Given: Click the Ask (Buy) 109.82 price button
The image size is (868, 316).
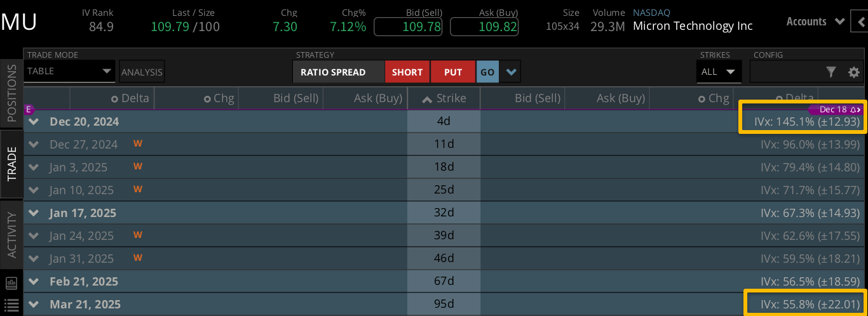Looking at the screenshot, I should pyautogui.click(x=484, y=27).
